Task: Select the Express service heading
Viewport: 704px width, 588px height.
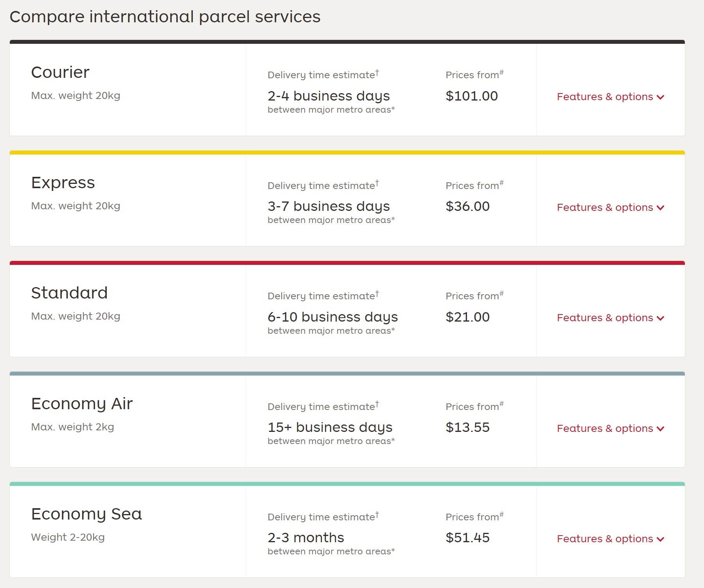Action: [63, 183]
